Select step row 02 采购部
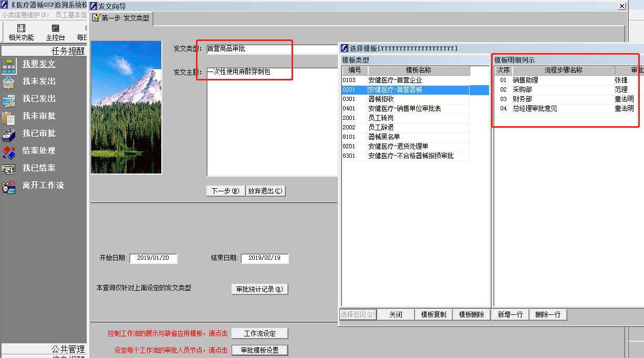 click(569, 90)
